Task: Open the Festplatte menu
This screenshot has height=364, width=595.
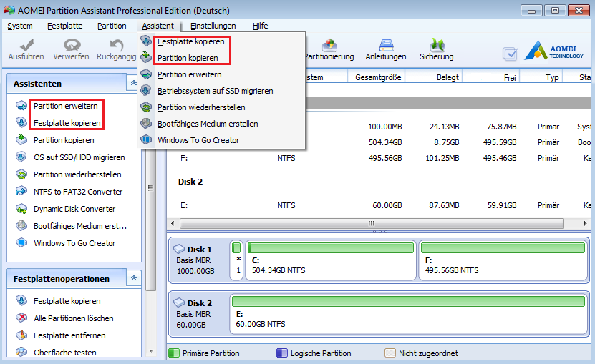Action: (65, 26)
